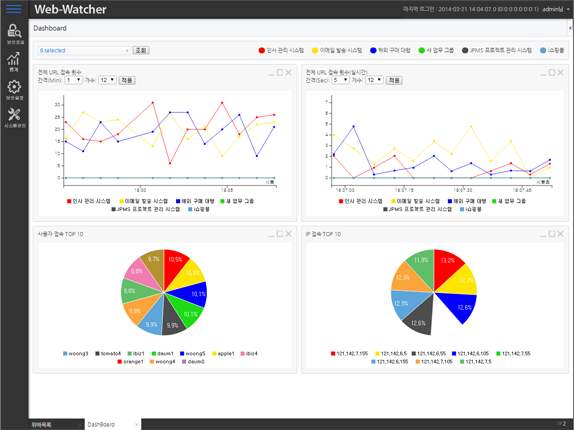Open the '6 selected' system dropdown
The image size is (574, 430).
84,51
